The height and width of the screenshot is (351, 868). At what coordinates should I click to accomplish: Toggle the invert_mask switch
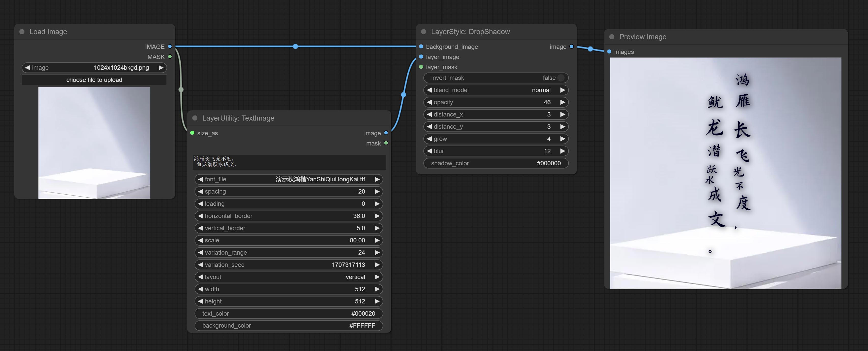(x=561, y=78)
